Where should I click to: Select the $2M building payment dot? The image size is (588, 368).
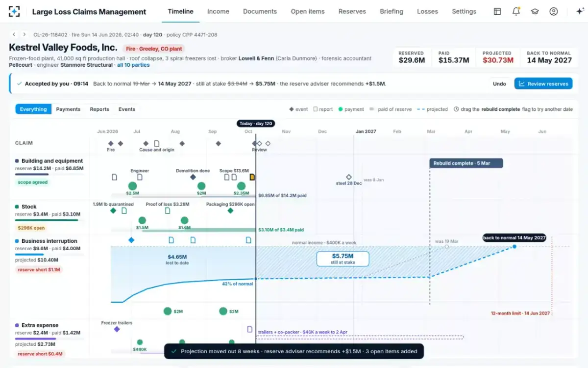(x=201, y=186)
